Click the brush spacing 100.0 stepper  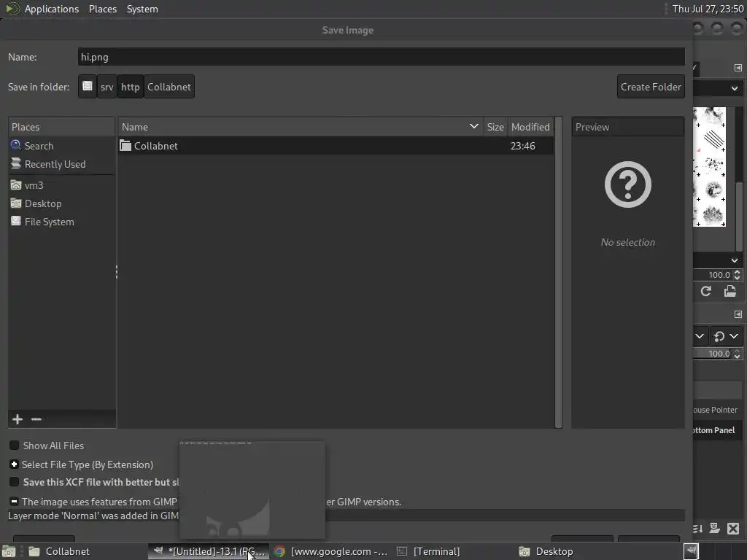point(738,275)
